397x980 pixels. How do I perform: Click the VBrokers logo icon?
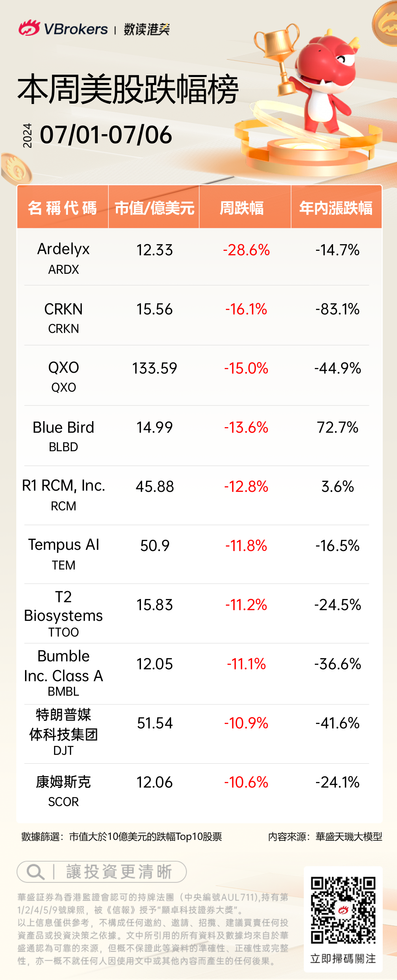point(29,28)
